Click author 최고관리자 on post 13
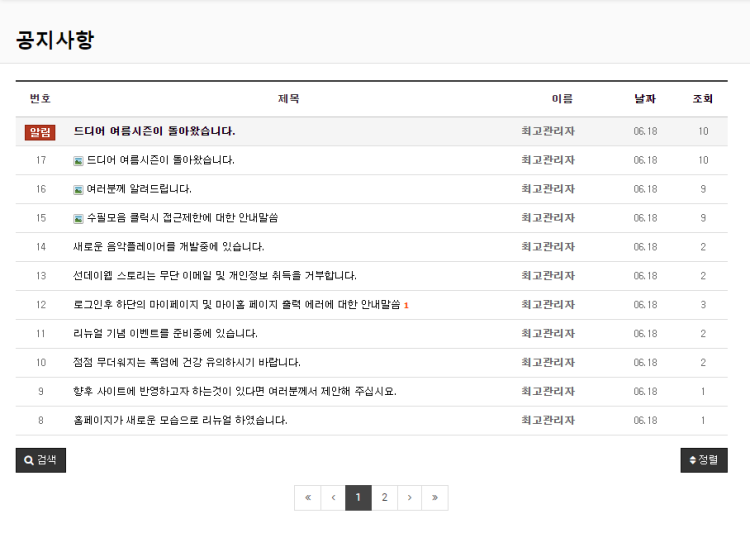 pos(548,276)
